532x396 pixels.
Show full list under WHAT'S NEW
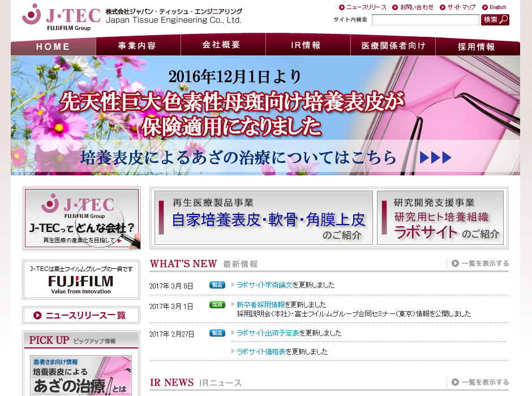point(480,264)
